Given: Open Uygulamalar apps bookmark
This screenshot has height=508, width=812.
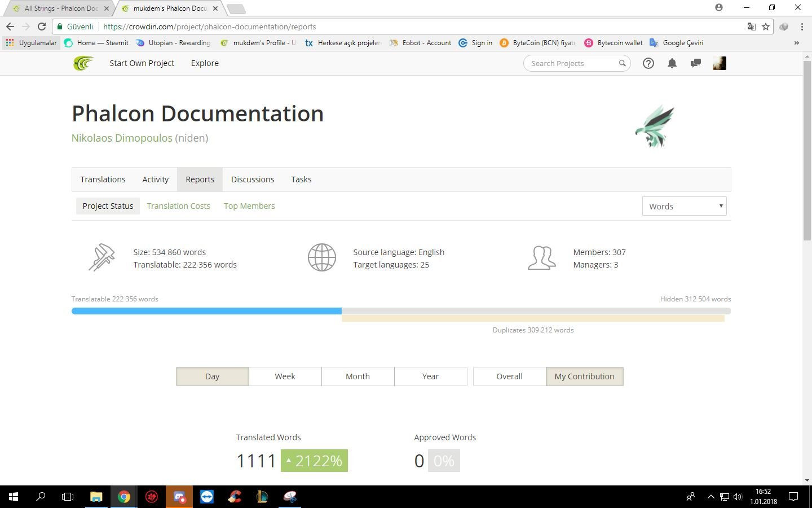Looking at the screenshot, I should tap(32, 43).
